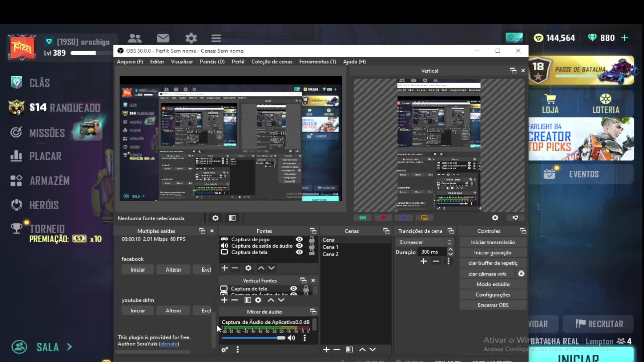This screenshot has width=644, height=362.
Task: Open scene filters icon in Cenas toolbar
Action: (x=349, y=349)
